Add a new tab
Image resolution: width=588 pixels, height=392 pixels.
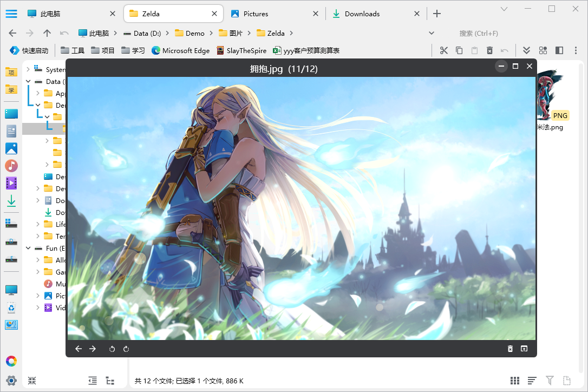(x=436, y=14)
